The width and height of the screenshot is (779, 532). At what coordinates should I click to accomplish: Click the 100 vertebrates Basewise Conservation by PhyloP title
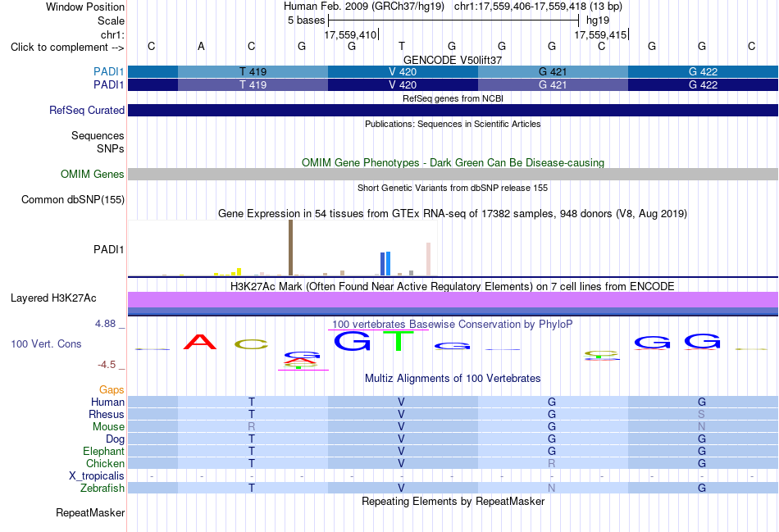coord(452,325)
